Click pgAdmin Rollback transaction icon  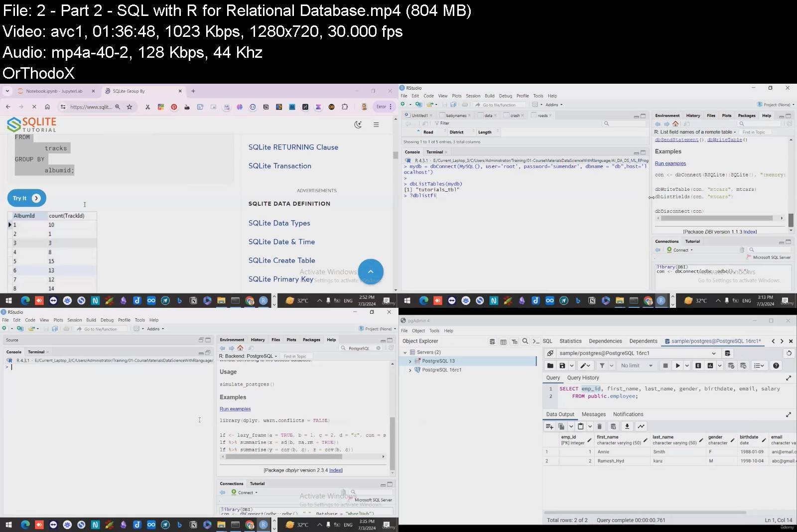743,366
